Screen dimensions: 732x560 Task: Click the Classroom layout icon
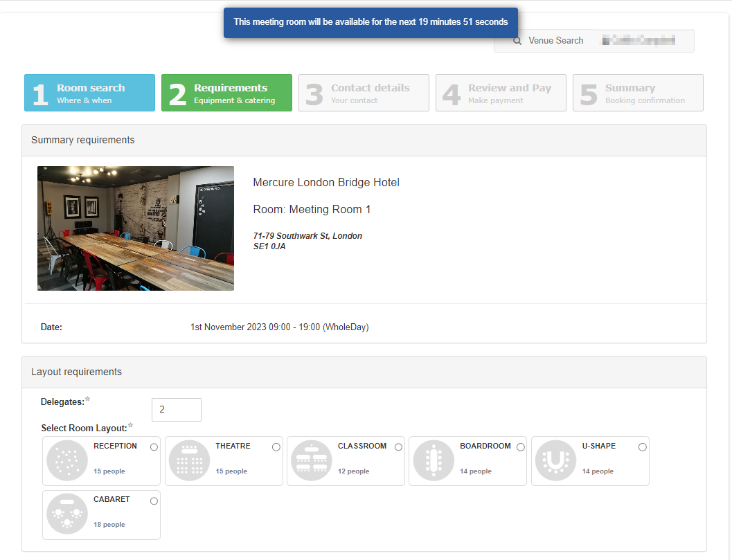tap(312, 460)
